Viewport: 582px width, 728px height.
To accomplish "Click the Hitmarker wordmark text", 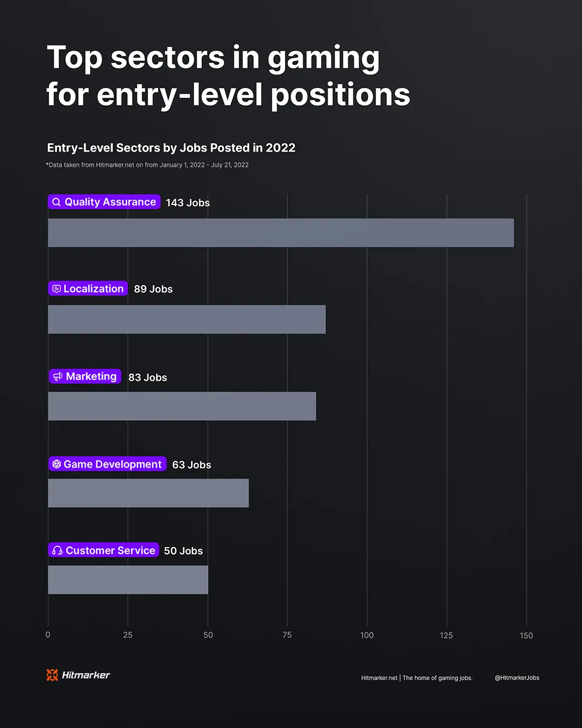I will 86,675.
